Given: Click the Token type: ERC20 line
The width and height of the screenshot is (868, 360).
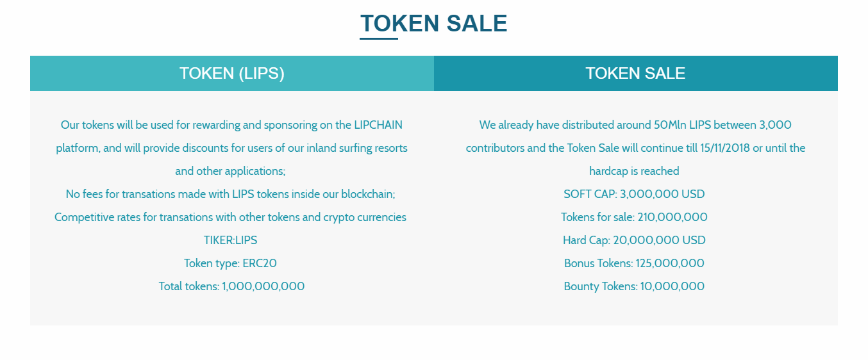Looking at the screenshot, I should (230, 263).
